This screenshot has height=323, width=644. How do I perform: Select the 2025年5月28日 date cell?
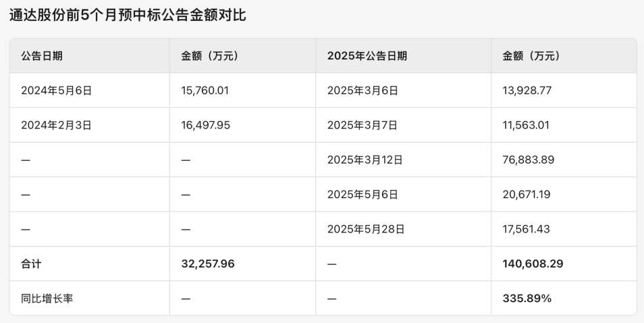click(366, 229)
